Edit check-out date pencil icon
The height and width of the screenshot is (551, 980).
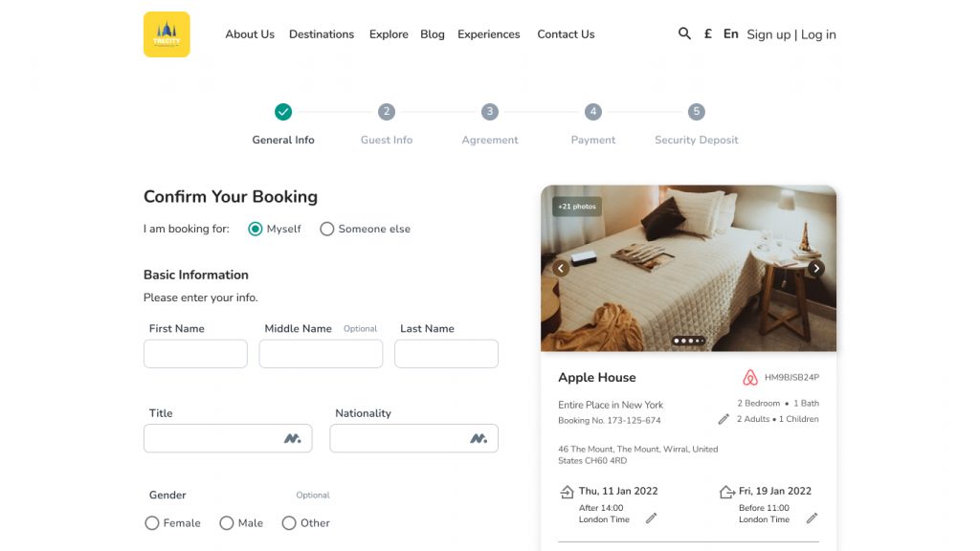(x=812, y=518)
